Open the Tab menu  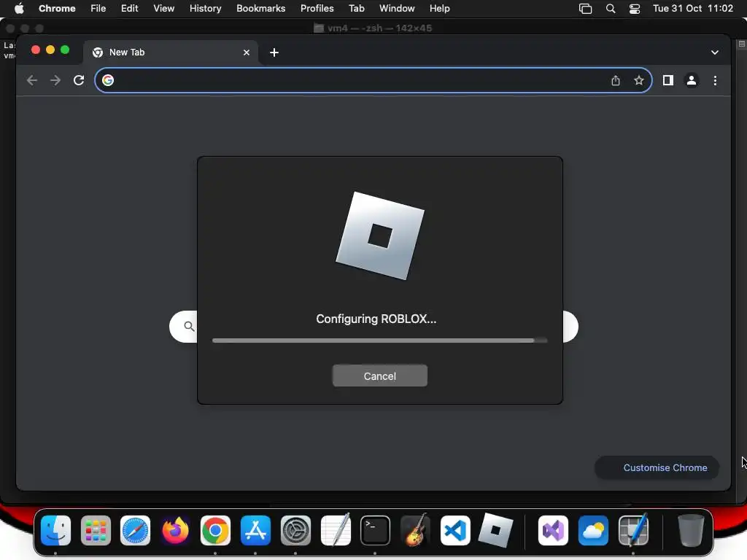tap(356, 8)
